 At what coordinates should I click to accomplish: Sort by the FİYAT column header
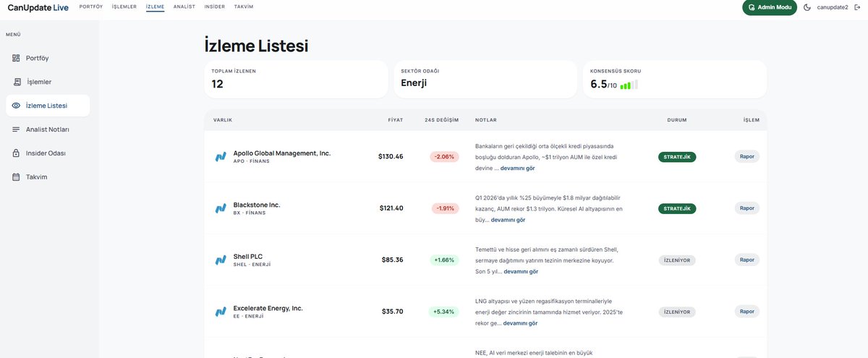click(396, 120)
